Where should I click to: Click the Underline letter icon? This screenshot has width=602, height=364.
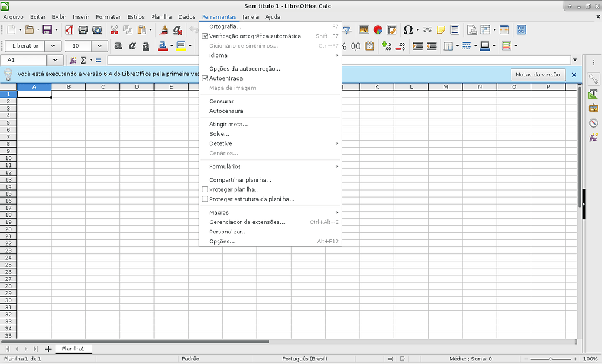click(146, 46)
